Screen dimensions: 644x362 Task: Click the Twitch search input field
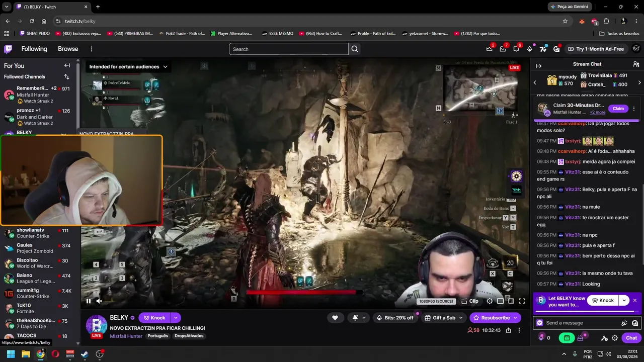pos(288,49)
